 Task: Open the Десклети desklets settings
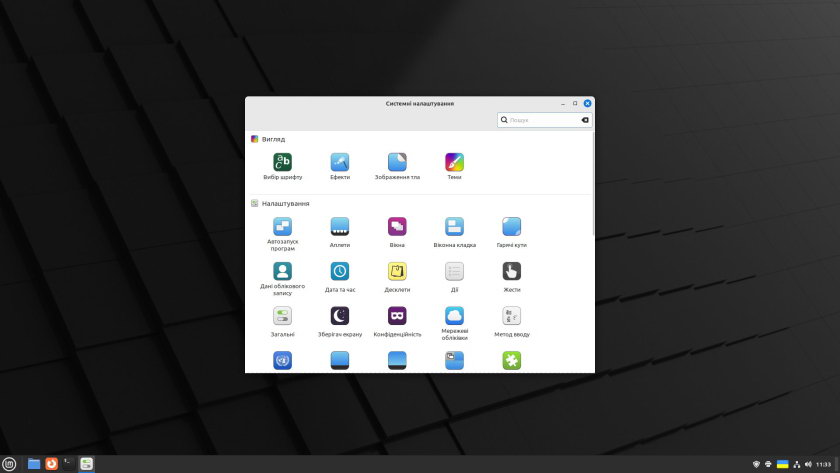coord(397,277)
